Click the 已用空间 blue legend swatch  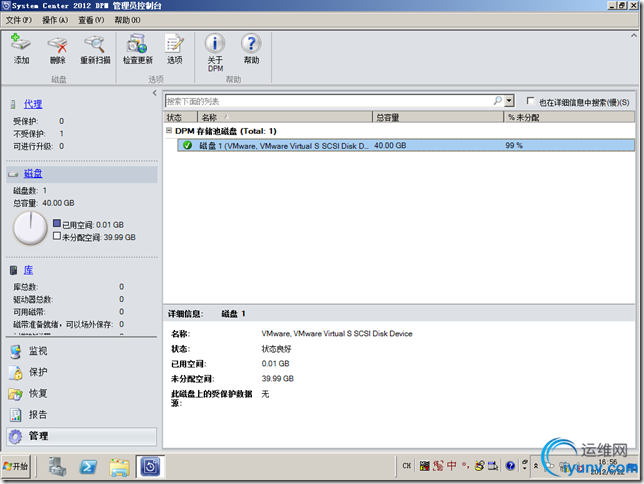pyautogui.click(x=57, y=223)
